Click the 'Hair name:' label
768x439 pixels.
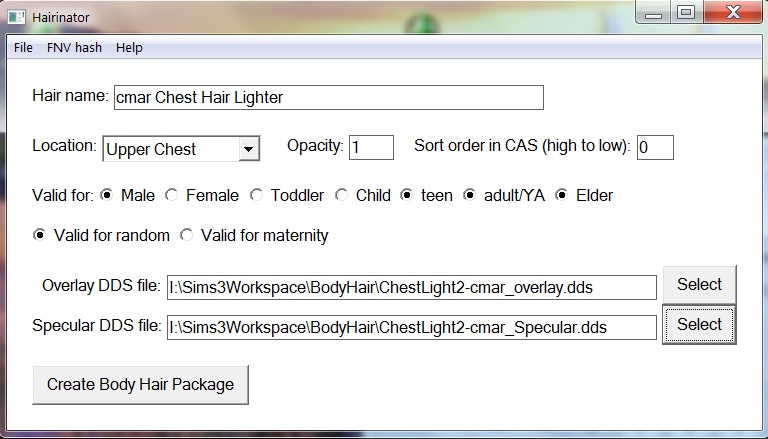(x=71, y=96)
